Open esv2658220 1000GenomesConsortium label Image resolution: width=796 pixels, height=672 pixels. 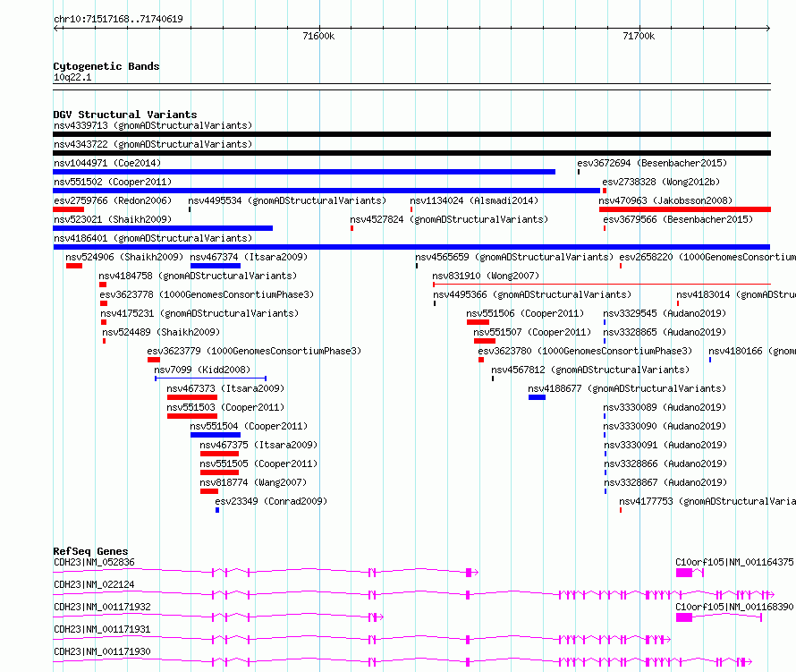click(707, 257)
